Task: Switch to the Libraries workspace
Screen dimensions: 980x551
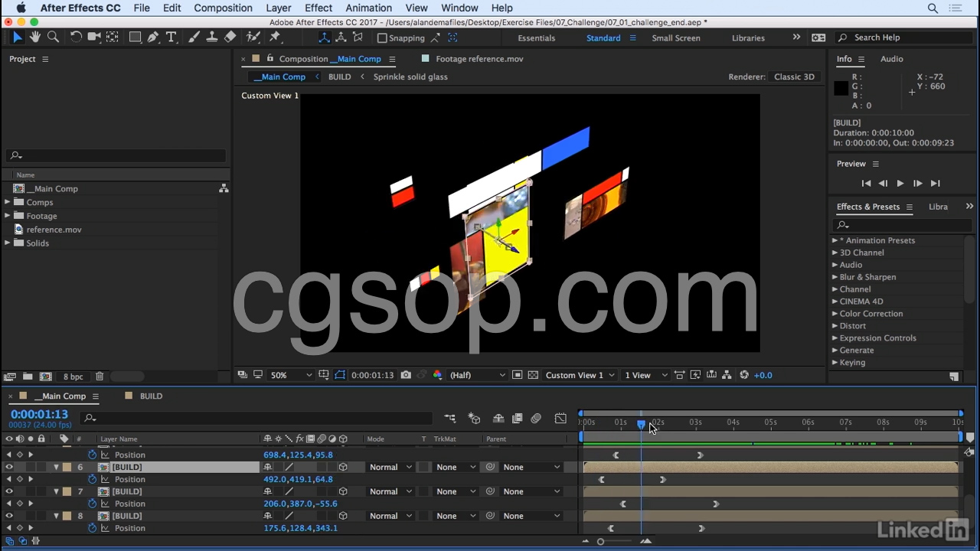Action: (748, 37)
